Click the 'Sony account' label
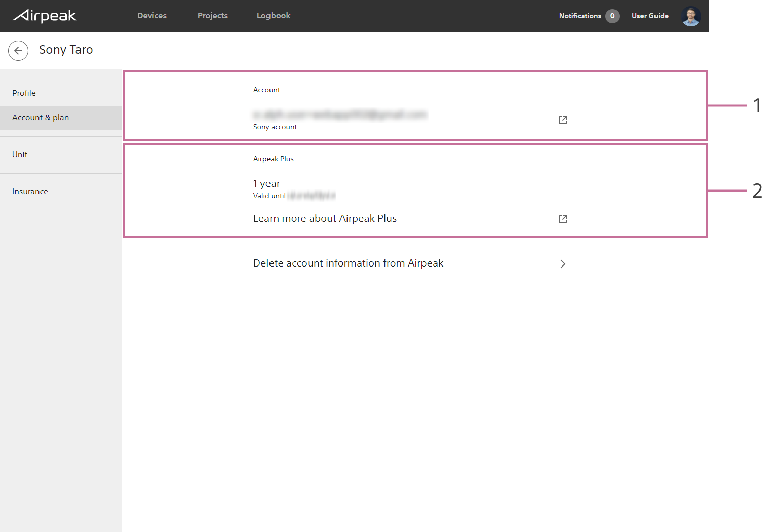 point(275,127)
